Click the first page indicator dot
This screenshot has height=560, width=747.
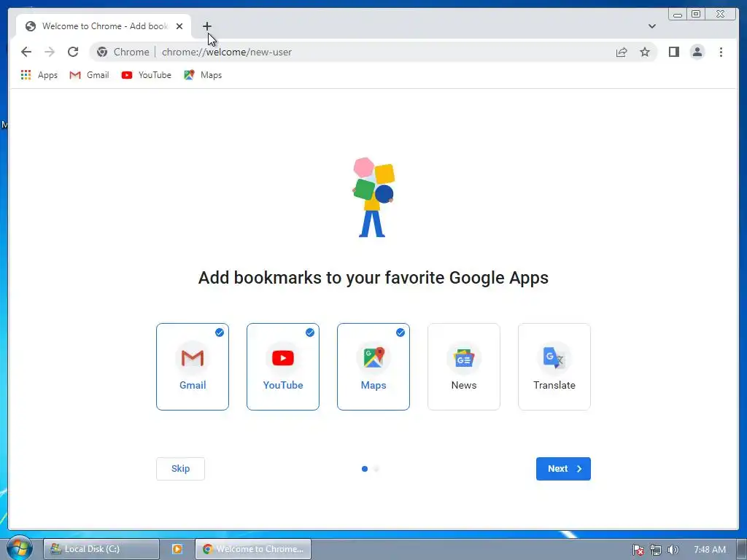click(x=365, y=469)
